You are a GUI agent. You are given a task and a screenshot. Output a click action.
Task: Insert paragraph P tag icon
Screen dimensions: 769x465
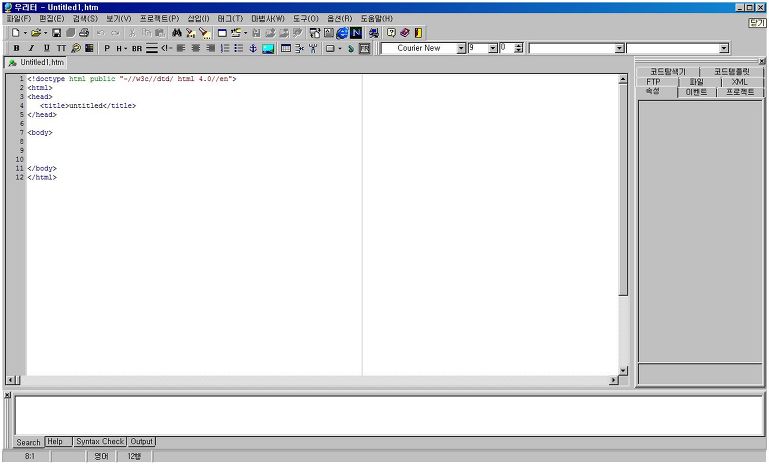[107, 48]
